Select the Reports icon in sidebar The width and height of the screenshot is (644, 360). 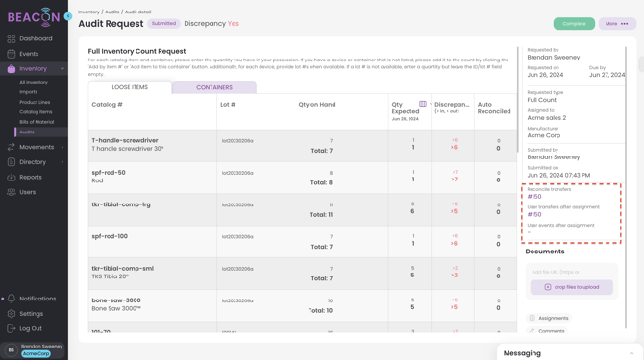point(12,178)
